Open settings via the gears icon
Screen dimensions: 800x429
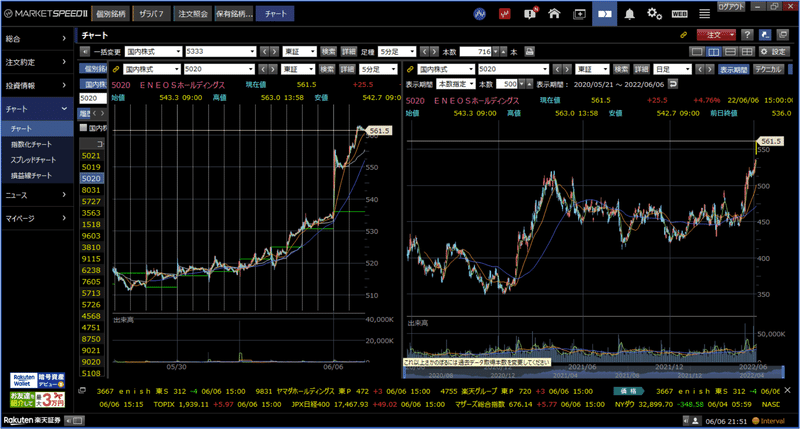click(x=655, y=14)
